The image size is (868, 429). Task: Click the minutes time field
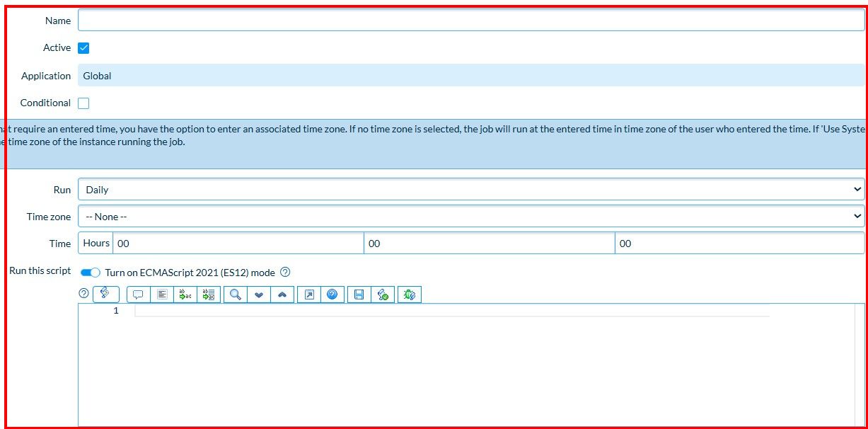(x=490, y=243)
